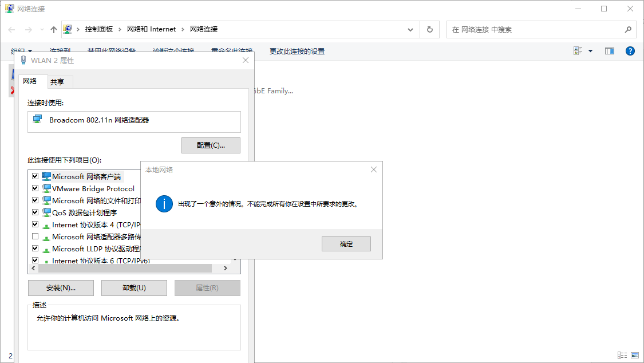Toggle the QoS 数据包计划程序 checkbox
The width and height of the screenshot is (644, 363).
[x=35, y=212]
